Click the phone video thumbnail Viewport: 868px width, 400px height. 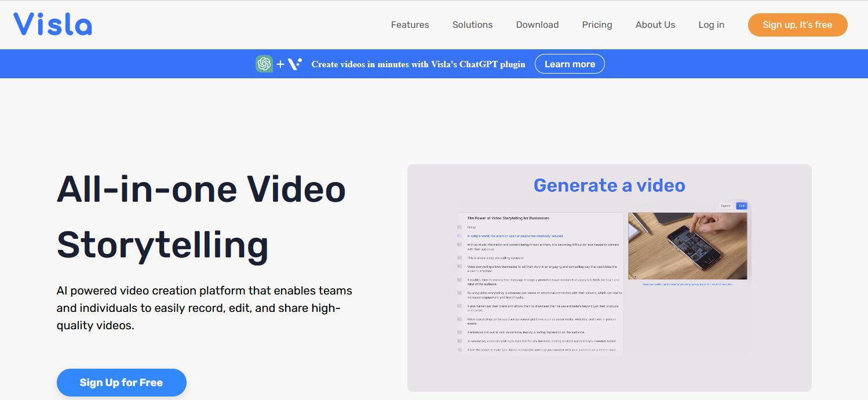click(688, 246)
